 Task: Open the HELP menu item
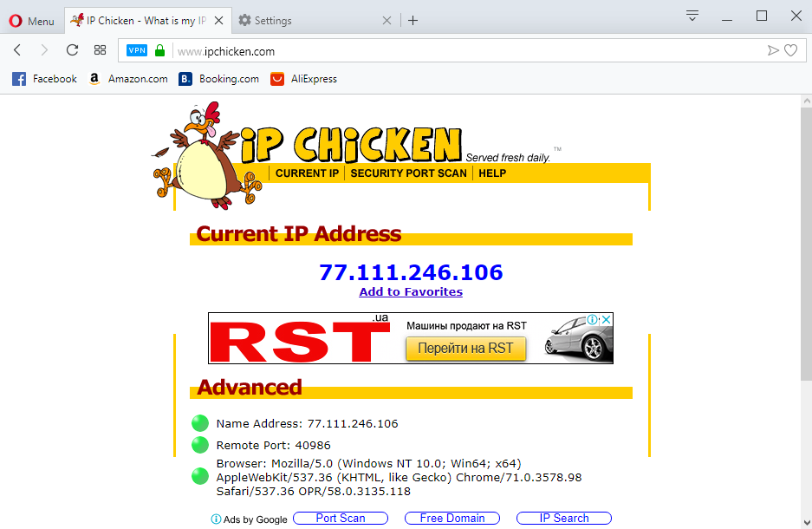(492, 173)
